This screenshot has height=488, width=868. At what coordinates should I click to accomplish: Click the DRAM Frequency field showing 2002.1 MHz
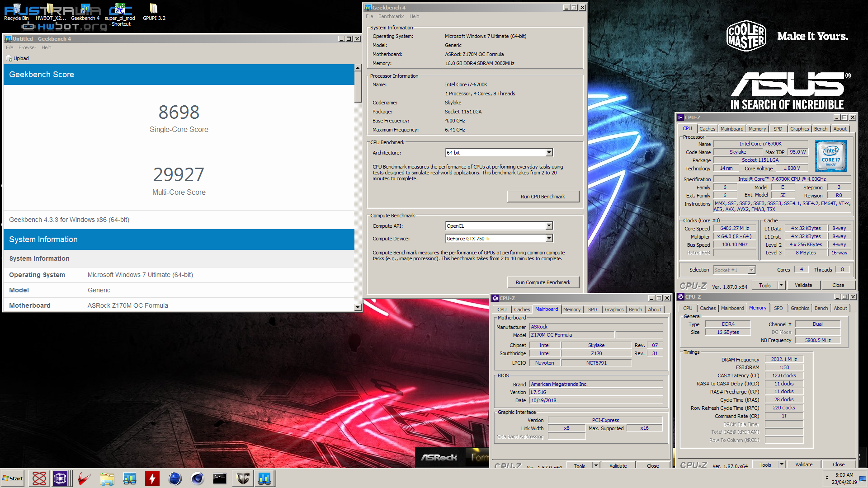pyautogui.click(x=783, y=360)
